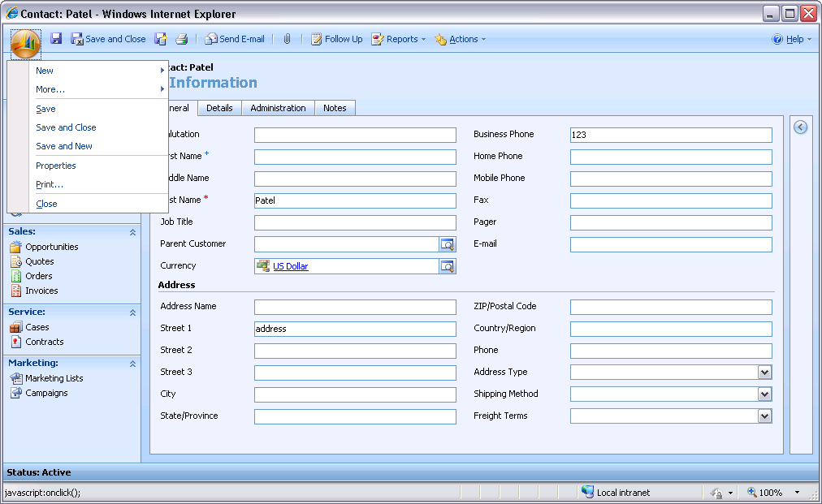Click the Print toolbar icon
Image resolution: width=822 pixels, height=504 pixels.
click(183, 38)
